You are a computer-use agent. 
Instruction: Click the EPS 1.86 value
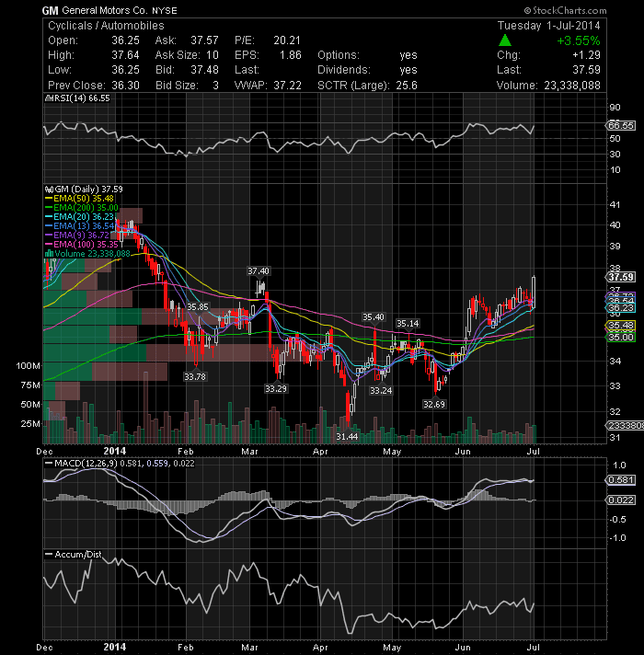click(290, 55)
